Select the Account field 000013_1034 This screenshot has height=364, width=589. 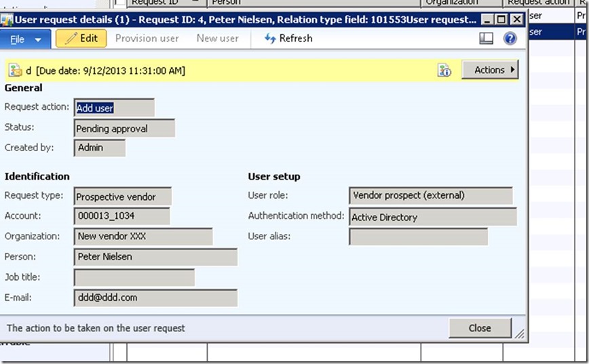click(121, 216)
